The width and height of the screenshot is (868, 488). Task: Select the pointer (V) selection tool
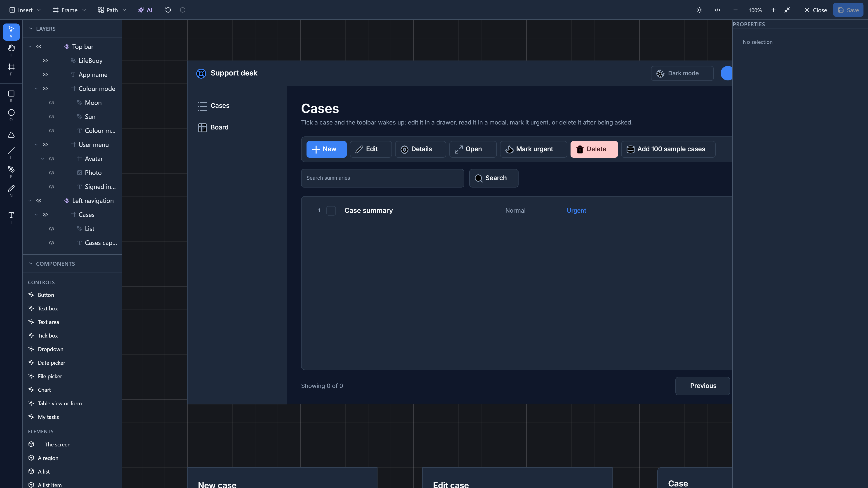pyautogui.click(x=11, y=32)
